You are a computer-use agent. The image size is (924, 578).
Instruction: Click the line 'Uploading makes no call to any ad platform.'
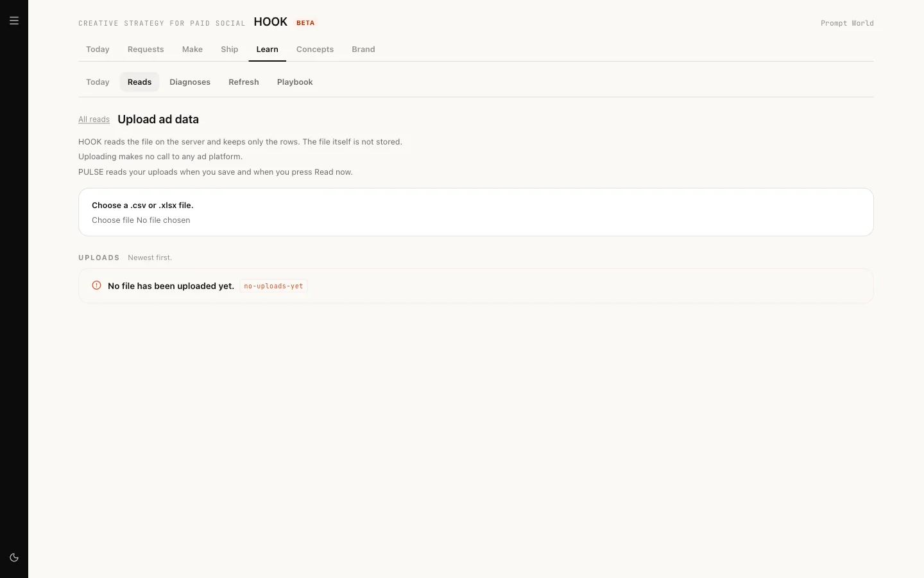click(x=160, y=157)
